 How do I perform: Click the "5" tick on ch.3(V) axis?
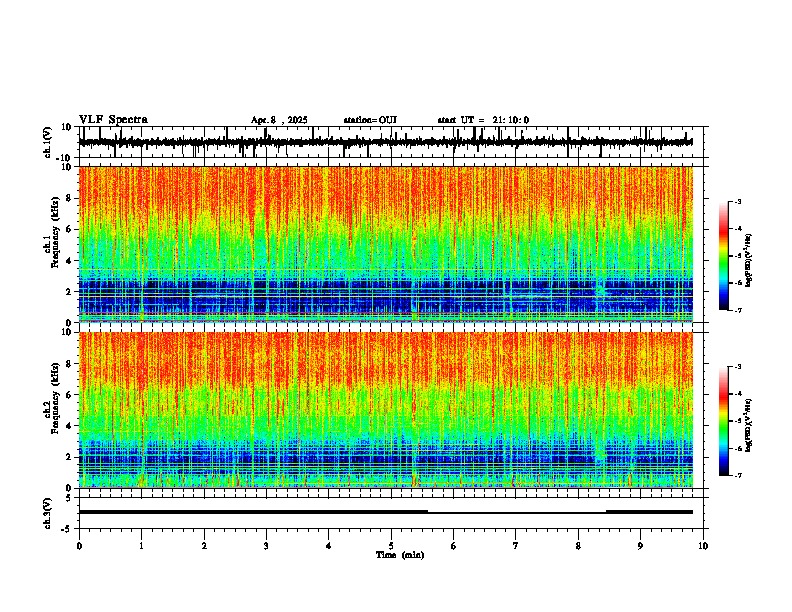click(69, 498)
